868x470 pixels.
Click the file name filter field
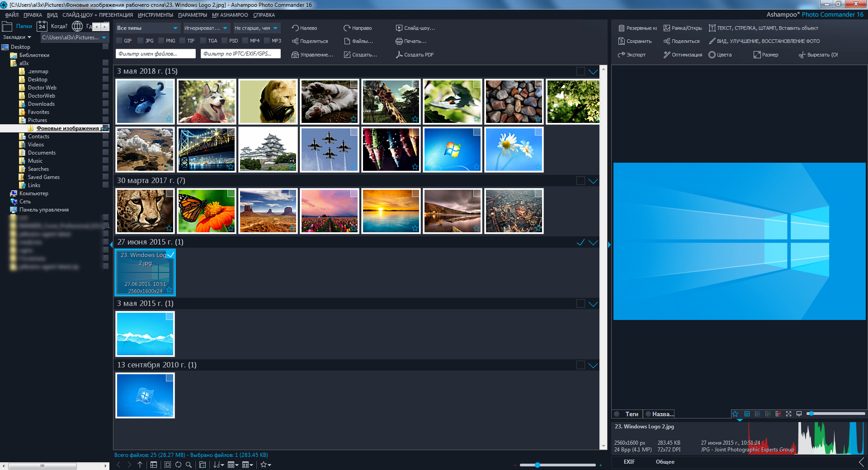click(156, 54)
